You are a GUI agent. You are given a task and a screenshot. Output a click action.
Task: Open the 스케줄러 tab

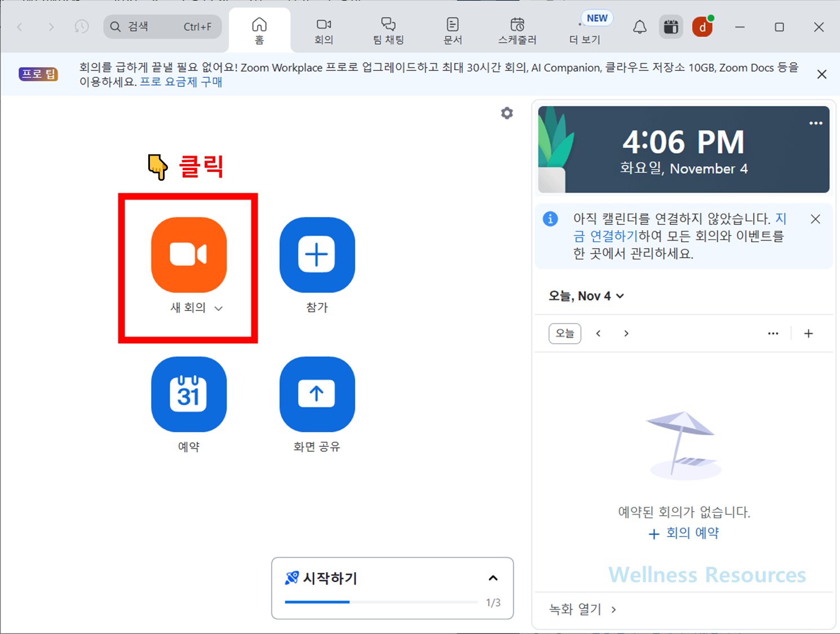coord(517,31)
